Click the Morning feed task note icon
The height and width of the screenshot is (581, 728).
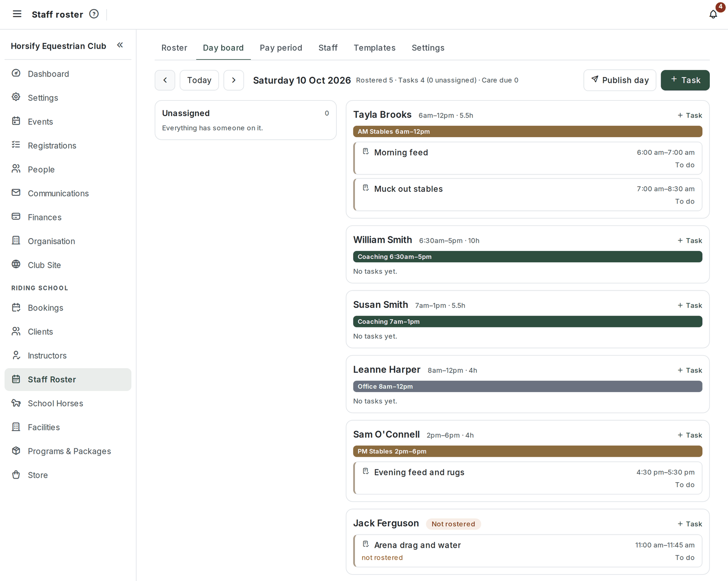366,152
